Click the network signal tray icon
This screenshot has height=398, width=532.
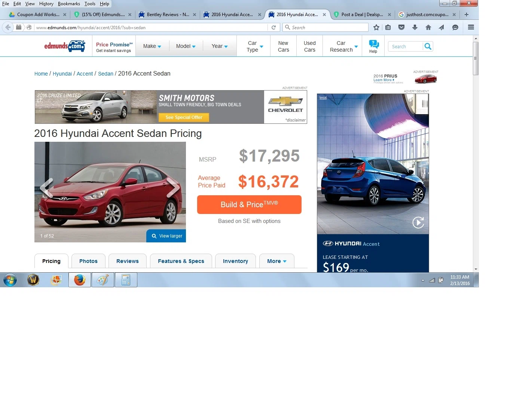coord(432,280)
